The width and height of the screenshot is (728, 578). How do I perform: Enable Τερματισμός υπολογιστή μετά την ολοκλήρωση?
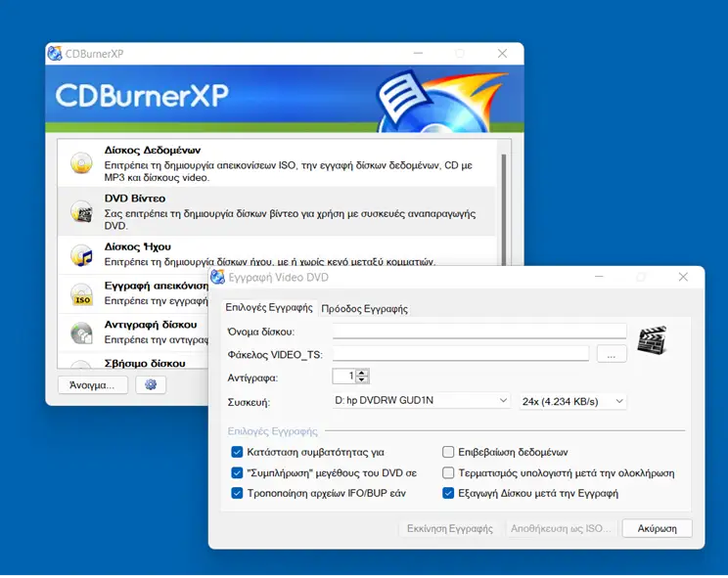click(448, 472)
